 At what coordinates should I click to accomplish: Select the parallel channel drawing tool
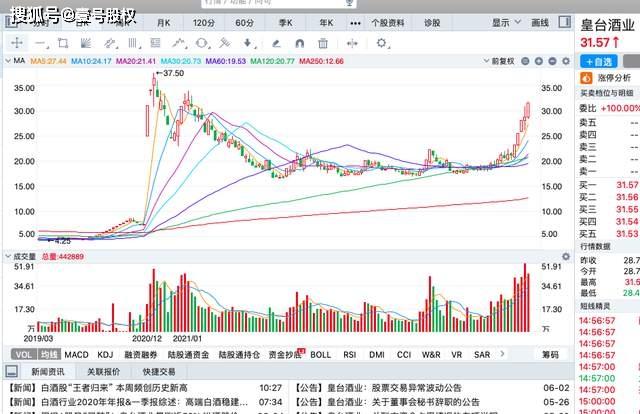(x=110, y=43)
